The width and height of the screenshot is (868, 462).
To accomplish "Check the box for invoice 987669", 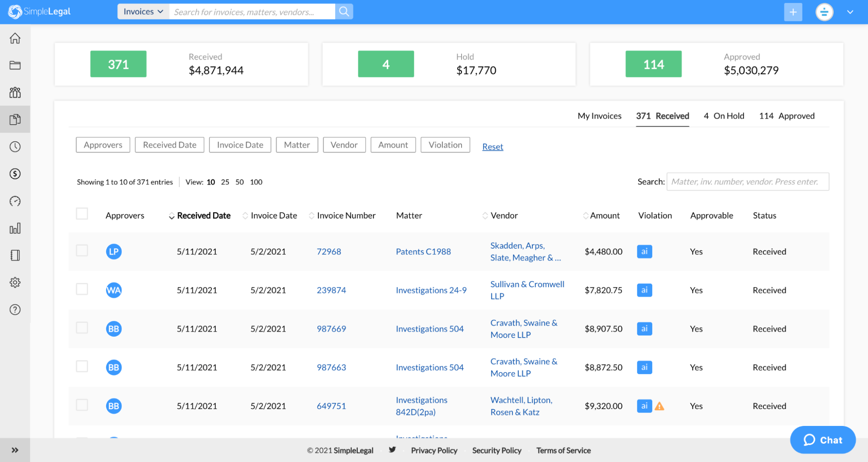I will (x=82, y=327).
